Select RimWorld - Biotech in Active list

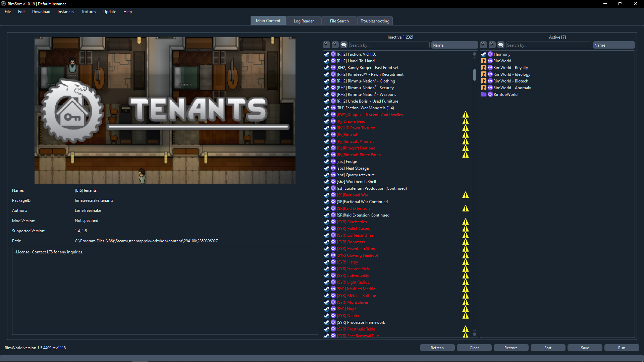[557, 81]
